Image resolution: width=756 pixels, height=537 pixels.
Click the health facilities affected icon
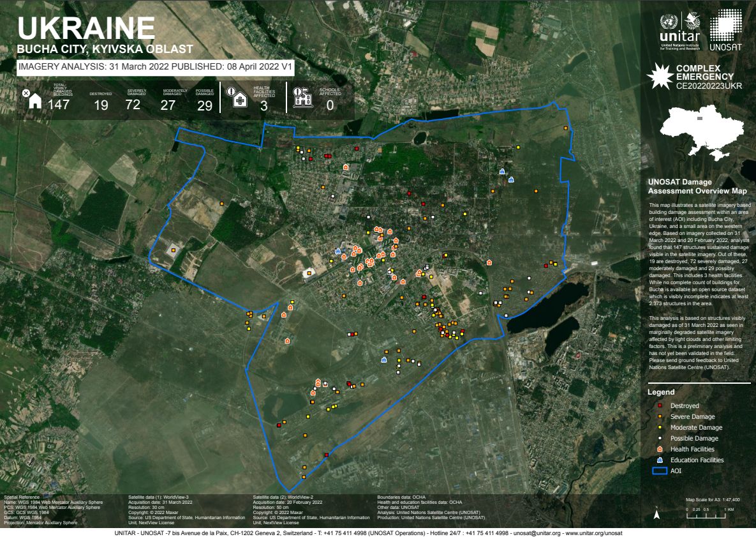[x=241, y=100]
